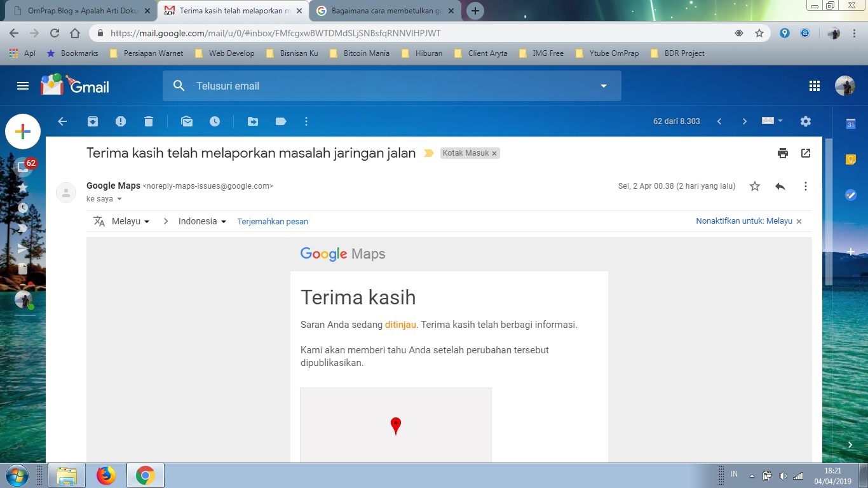
Task: Open Bitcoin Mania bookmarks folder
Action: [x=359, y=53]
